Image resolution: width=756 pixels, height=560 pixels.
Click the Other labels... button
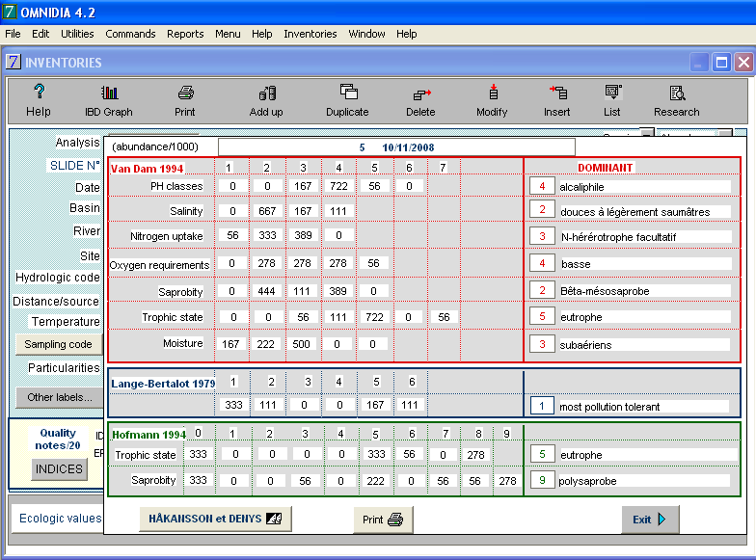[x=60, y=397]
